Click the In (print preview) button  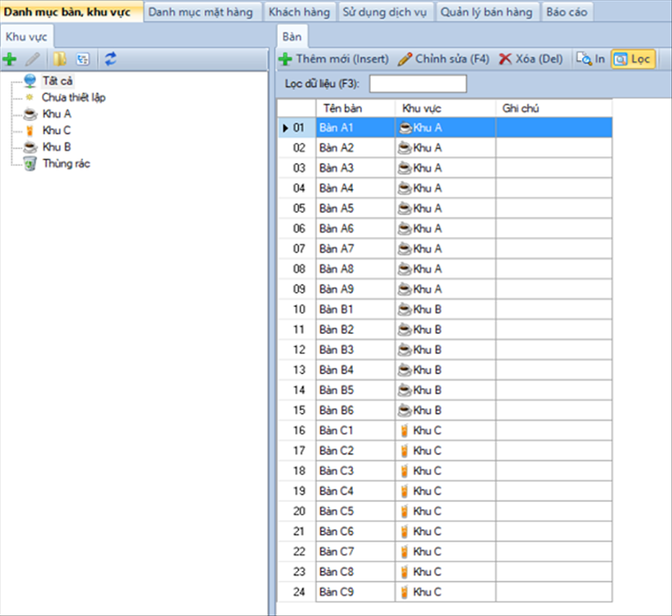click(x=591, y=59)
